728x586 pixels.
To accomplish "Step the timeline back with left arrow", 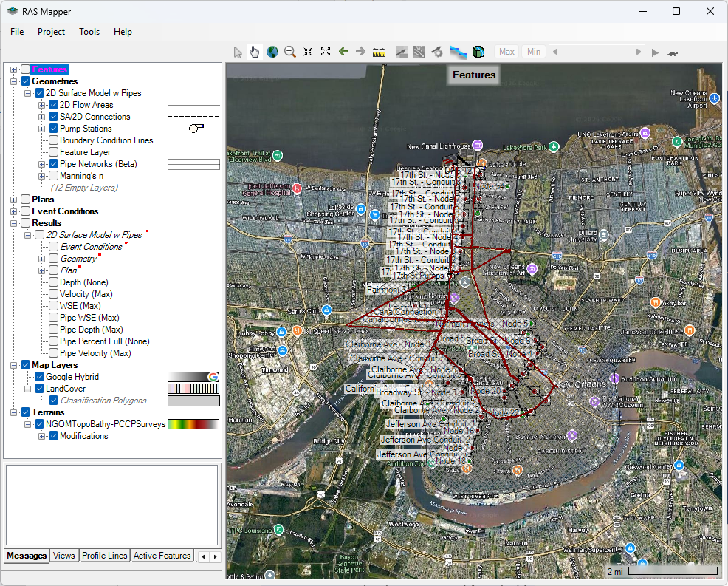I will (x=555, y=52).
